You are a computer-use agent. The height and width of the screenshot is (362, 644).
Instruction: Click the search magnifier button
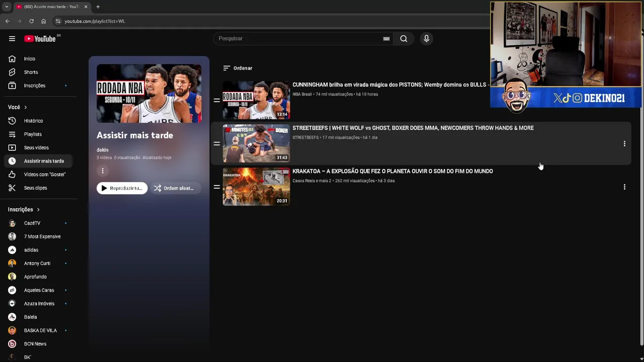coord(404,39)
